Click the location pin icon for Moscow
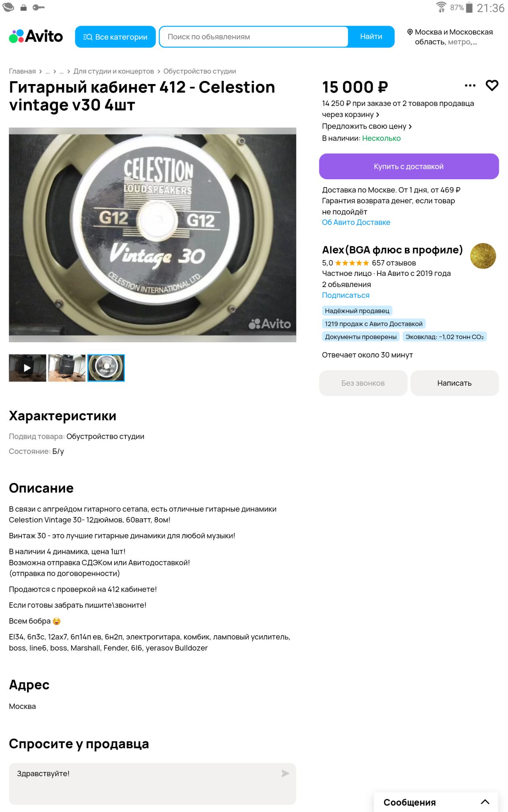 point(410,32)
